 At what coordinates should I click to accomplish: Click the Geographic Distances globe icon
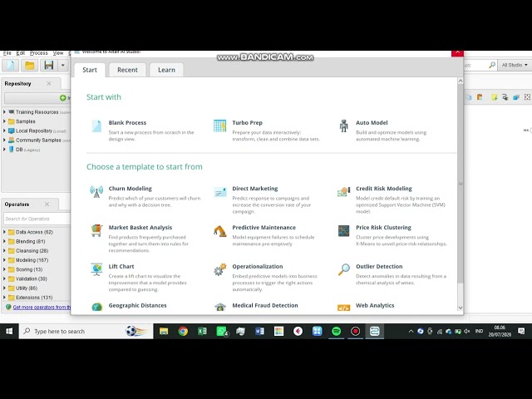[x=97, y=307]
